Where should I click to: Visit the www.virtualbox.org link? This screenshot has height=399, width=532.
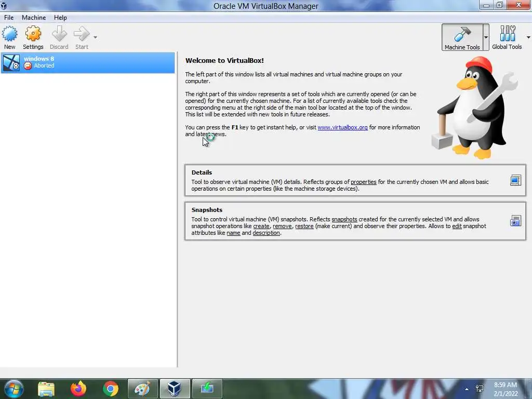[x=342, y=128]
